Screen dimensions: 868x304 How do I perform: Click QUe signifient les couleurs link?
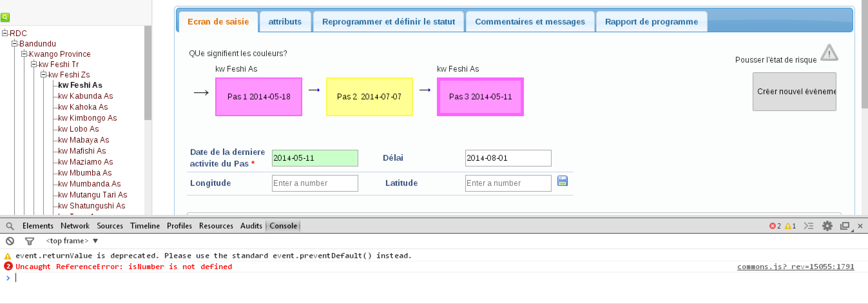(x=238, y=53)
